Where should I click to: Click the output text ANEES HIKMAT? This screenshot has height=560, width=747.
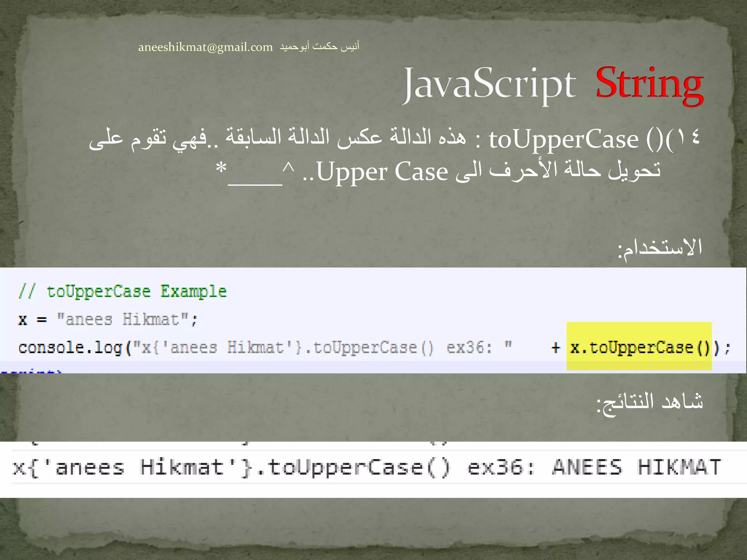point(636,467)
